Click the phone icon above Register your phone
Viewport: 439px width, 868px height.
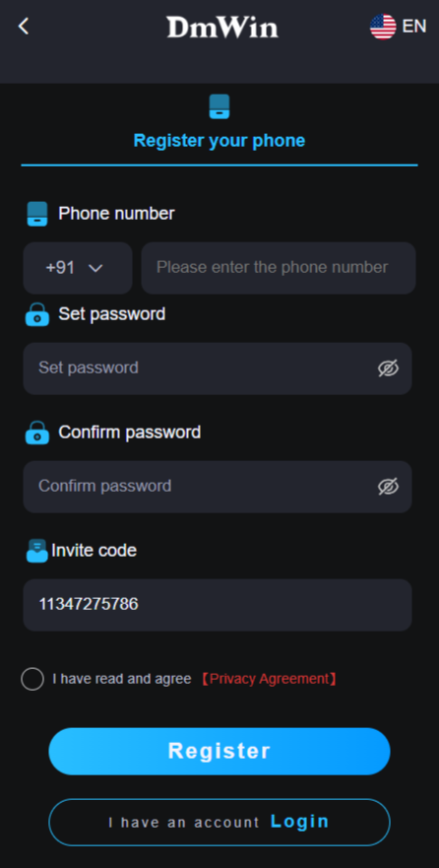pyautogui.click(x=219, y=106)
